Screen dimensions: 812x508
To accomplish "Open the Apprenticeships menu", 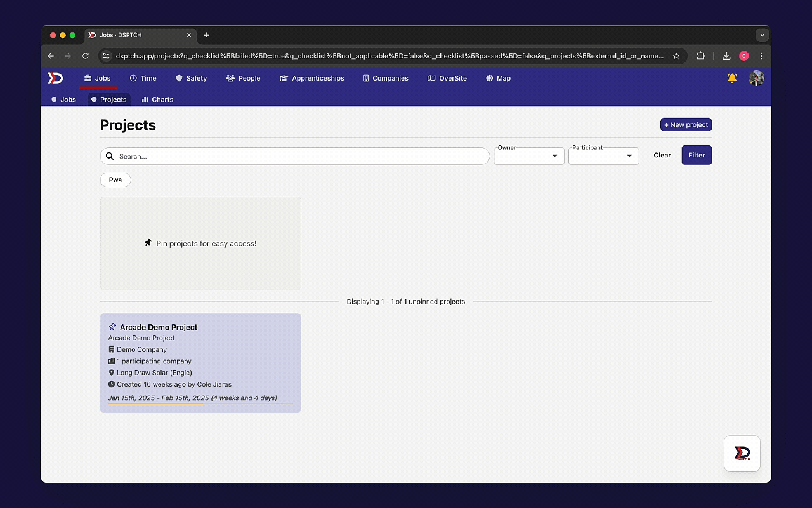I will tap(312, 78).
